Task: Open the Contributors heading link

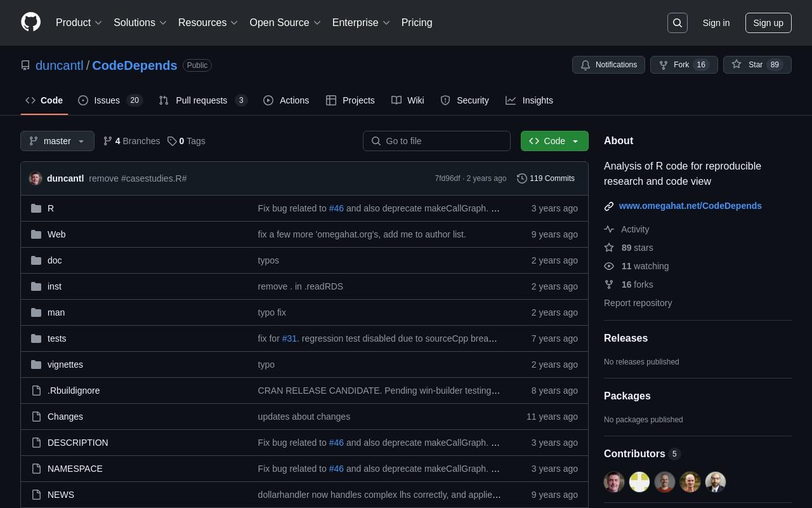Action: point(641,453)
